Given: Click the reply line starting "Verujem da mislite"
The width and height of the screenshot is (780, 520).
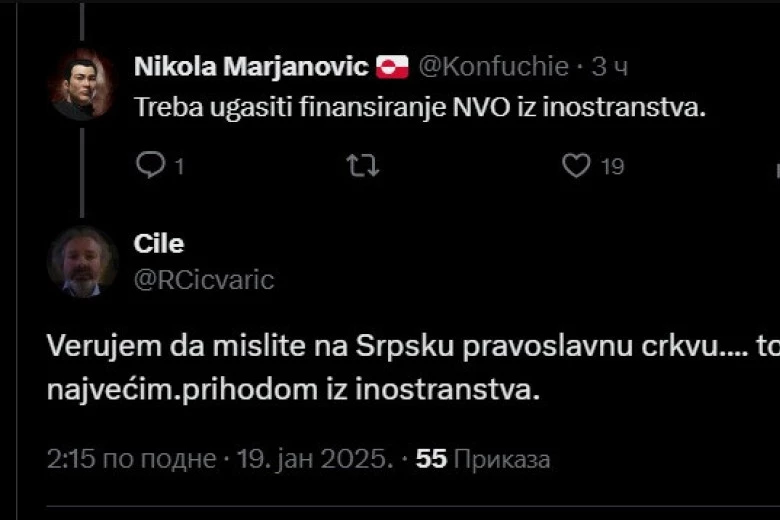Looking at the screenshot, I should pos(400,345).
